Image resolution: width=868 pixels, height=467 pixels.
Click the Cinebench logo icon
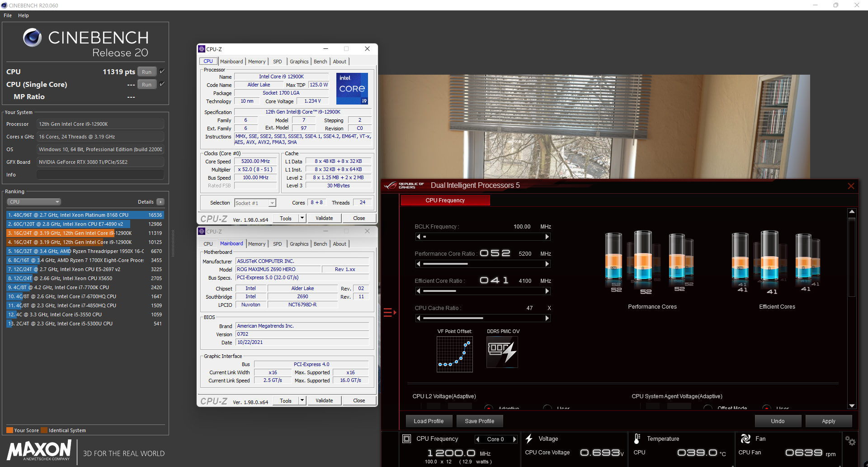point(32,38)
